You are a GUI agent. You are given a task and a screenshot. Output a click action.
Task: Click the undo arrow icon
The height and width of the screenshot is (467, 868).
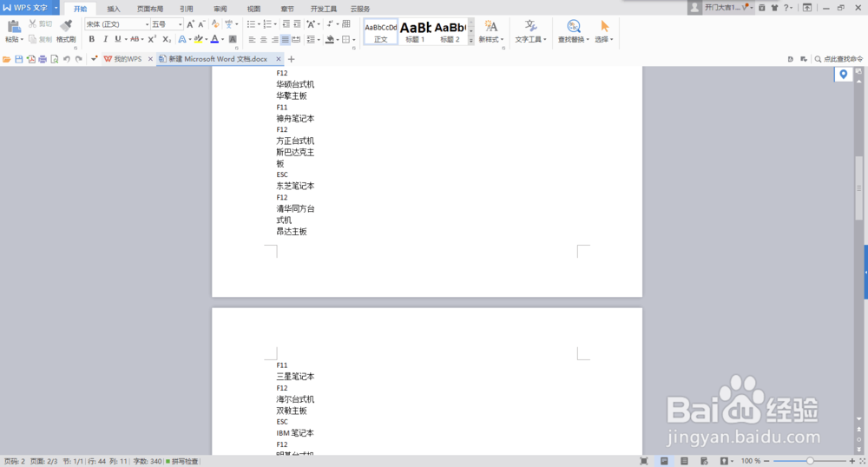point(67,59)
